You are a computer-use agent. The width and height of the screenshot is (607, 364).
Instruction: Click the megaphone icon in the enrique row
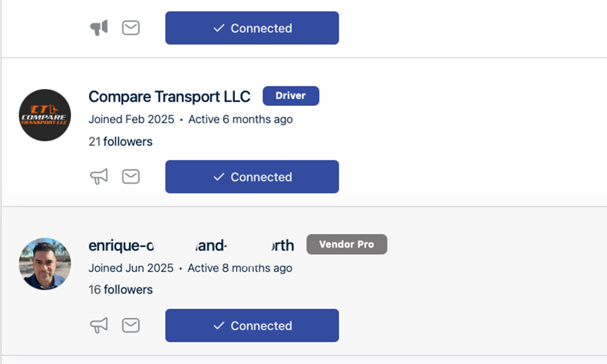[99, 325]
